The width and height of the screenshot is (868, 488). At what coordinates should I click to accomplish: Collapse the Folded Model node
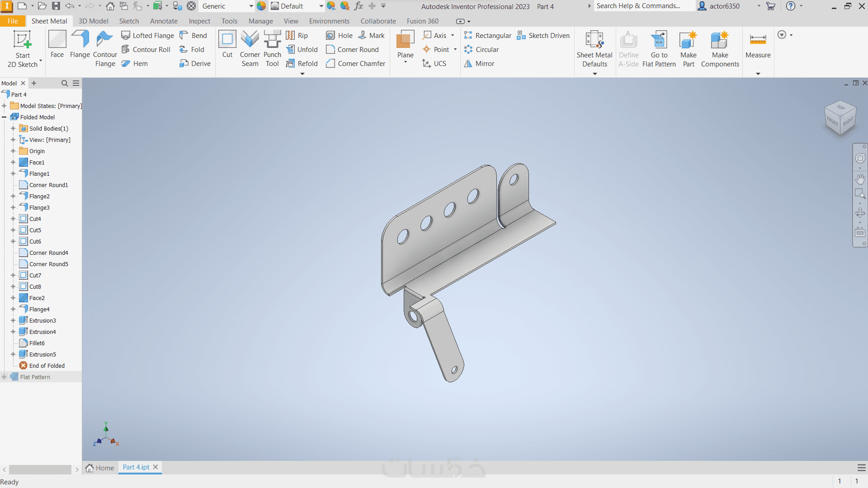click(x=4, y=117)
